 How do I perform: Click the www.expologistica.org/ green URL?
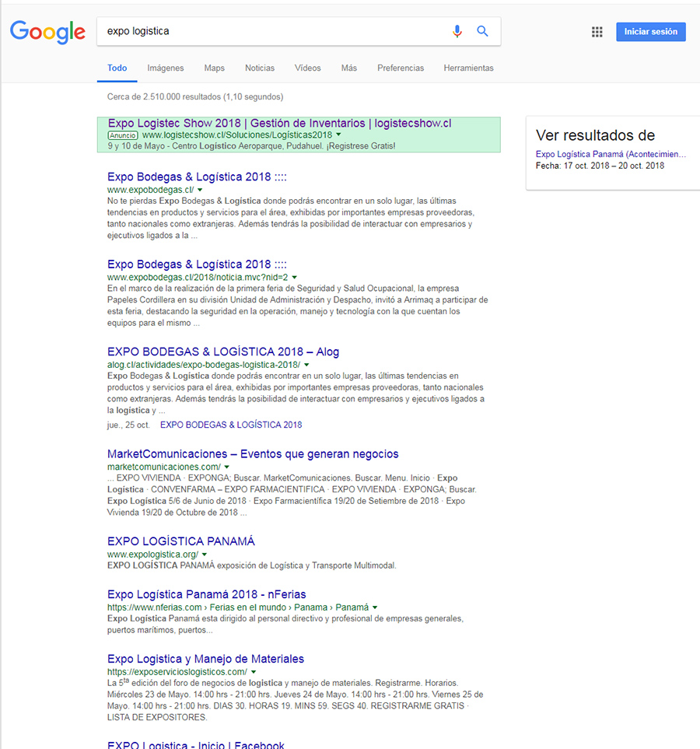(153, 554)
